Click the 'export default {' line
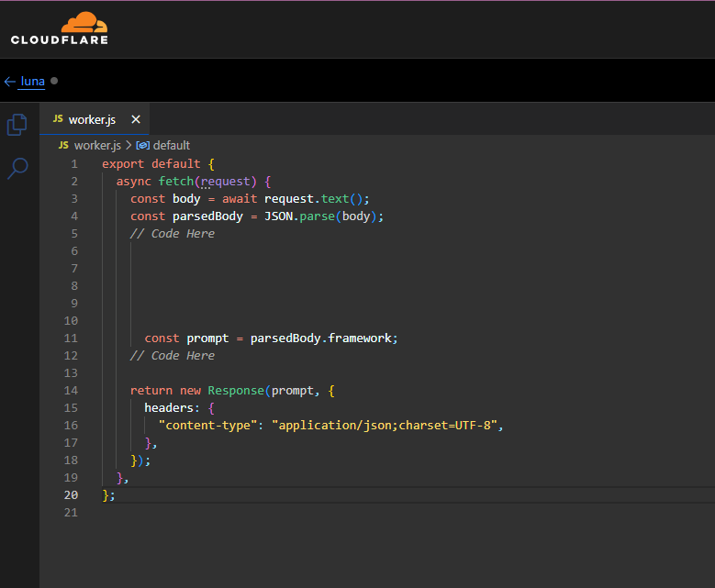This screenshot has height=588, width=715. [x=158, y=164]
